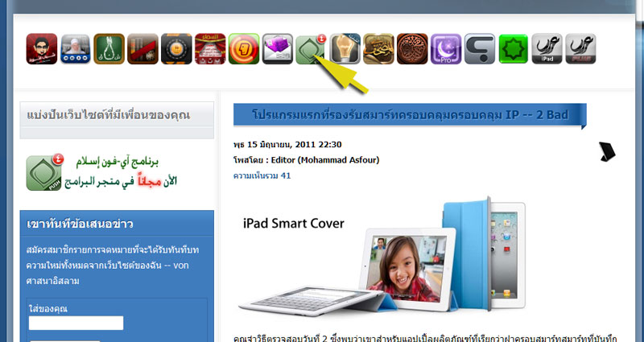Open the IP -- 2 Bad article title

tap(410, 115)
